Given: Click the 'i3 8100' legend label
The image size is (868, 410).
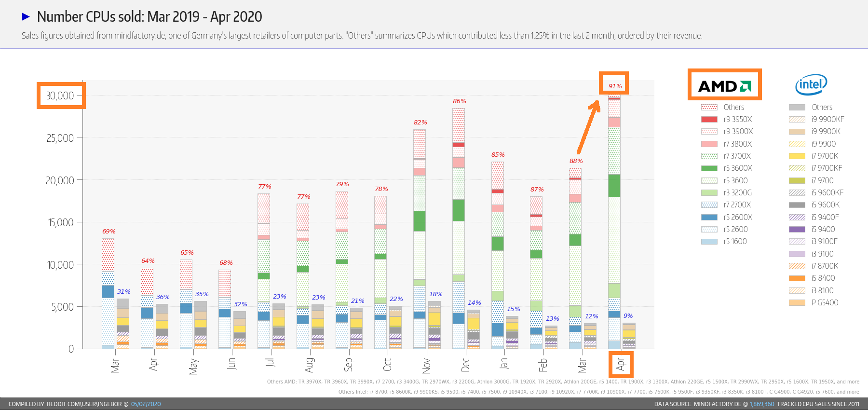Looking at the screenshot, I should (822, 290).
